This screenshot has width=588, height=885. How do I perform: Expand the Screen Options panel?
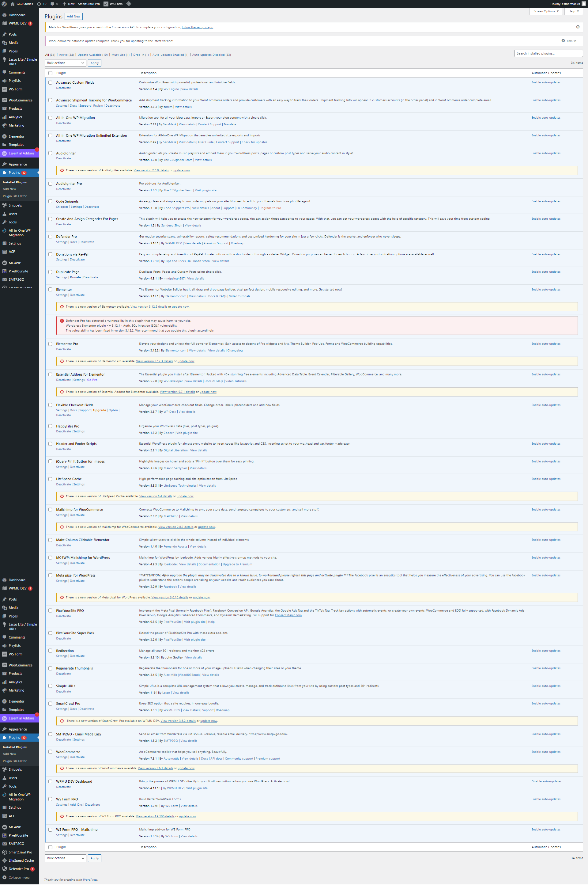pyautogui.click(x=546, y=11)
